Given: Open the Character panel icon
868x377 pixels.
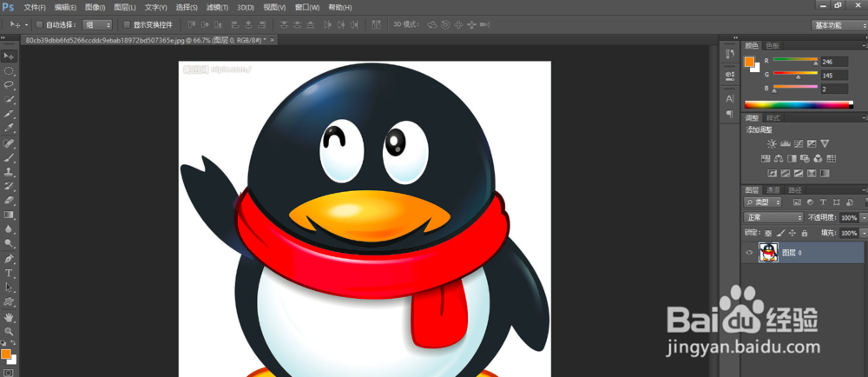Looking at the screenshot, I should pos(730,98).
